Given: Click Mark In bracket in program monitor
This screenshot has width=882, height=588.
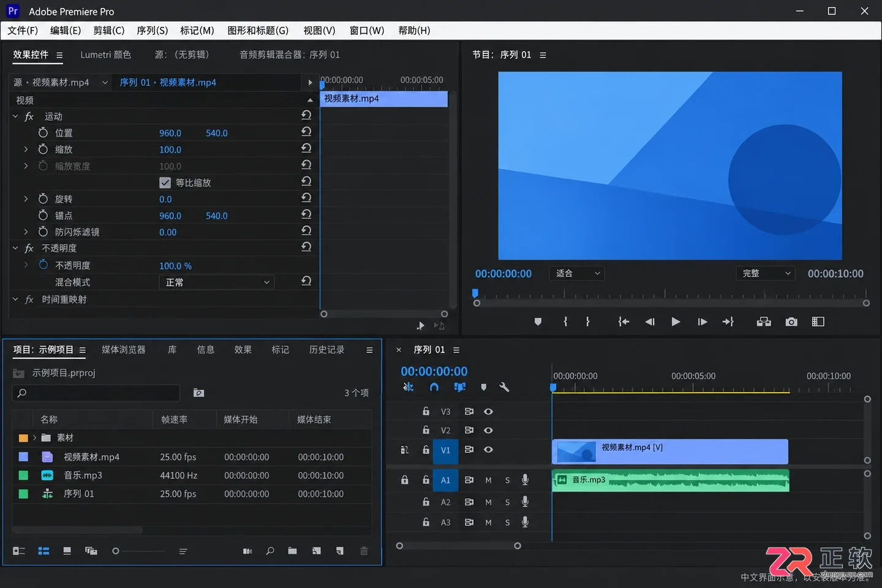Looking at the screenshot, I should pyautogui.click(x=565, y=322).
